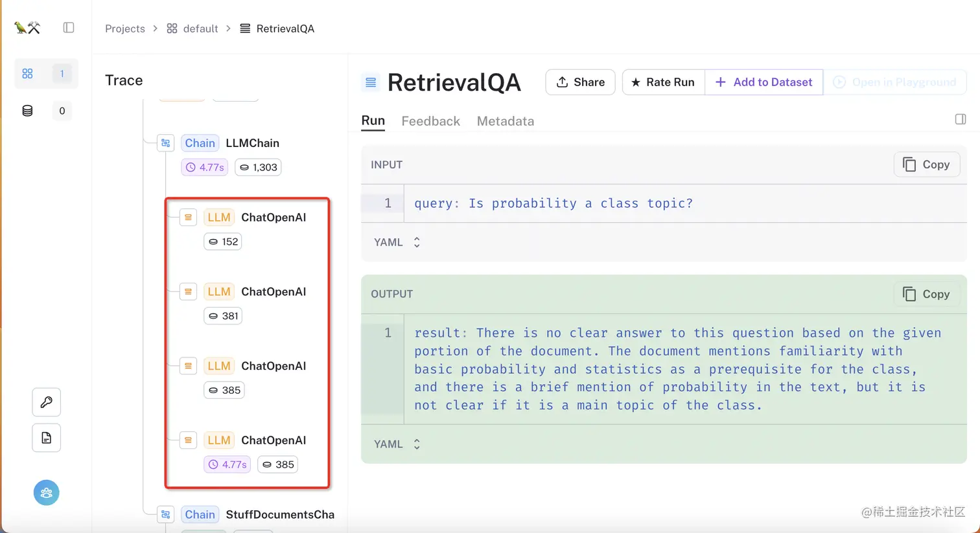Open the API keys key icon

pyautogui.click(x=47, y=402)
